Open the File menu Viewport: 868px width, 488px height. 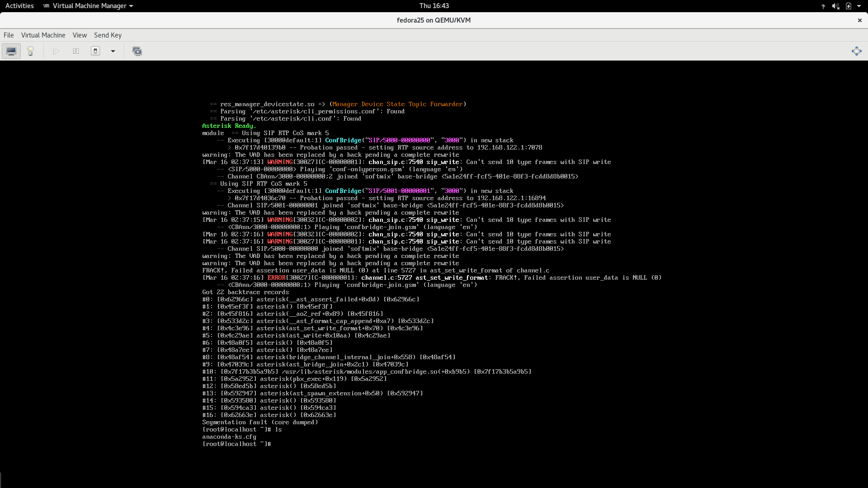[x=9, y=35]
